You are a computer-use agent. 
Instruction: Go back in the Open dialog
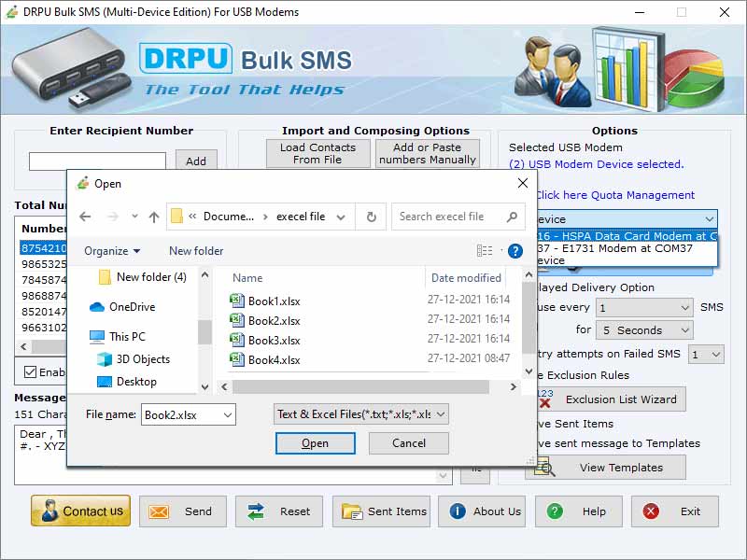85,217
